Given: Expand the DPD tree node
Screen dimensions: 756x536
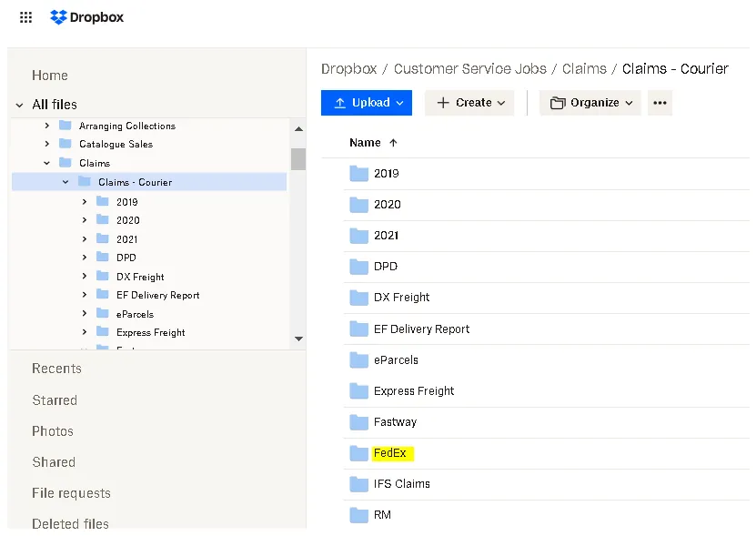Looking at the screenshot, I should tap(85, 258).
